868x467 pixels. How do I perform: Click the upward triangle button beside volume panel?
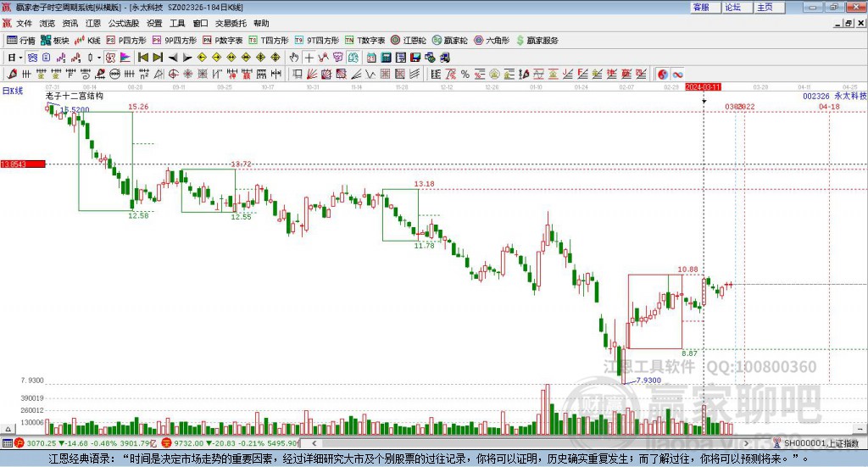pos(8,429)
